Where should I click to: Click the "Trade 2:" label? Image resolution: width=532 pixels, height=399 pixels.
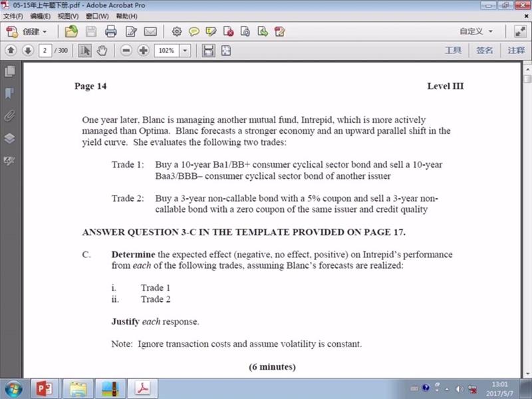point(128,198)
